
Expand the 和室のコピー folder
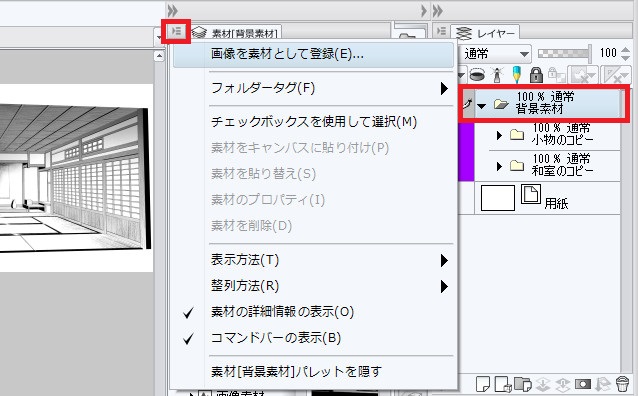(x=499, y=166)
